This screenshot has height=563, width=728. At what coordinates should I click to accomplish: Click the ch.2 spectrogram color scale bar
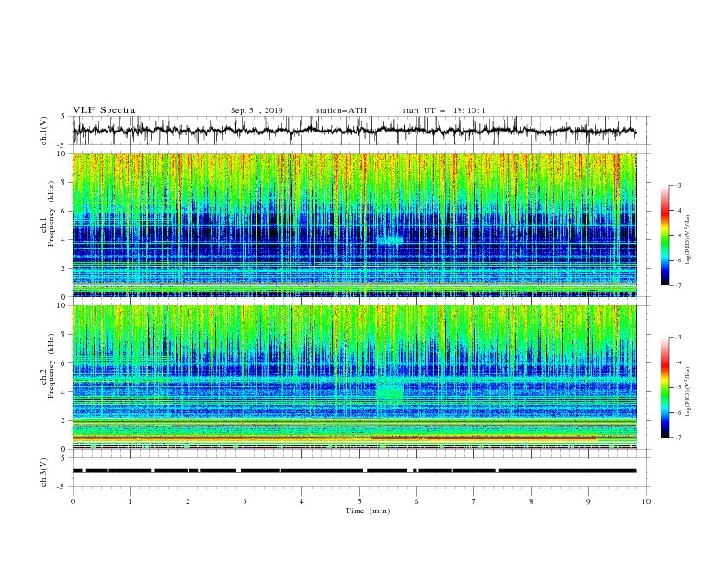coord(665,387)
